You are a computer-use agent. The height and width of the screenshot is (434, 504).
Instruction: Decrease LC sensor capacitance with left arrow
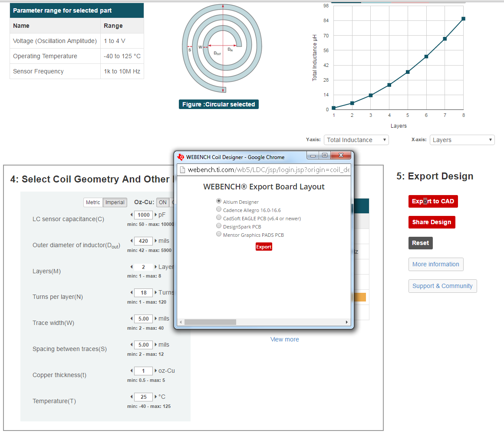coord(132,215)
